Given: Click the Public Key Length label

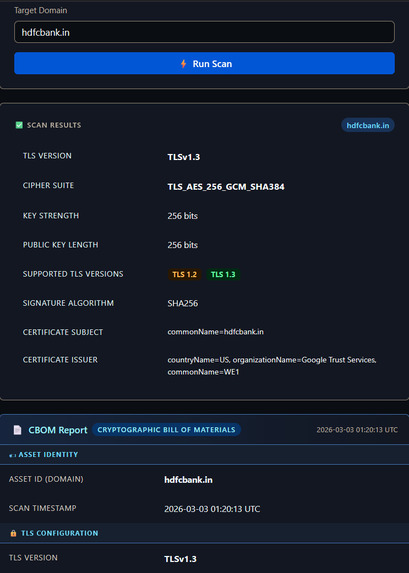Looking at the screenshot, I should point(61,245).
